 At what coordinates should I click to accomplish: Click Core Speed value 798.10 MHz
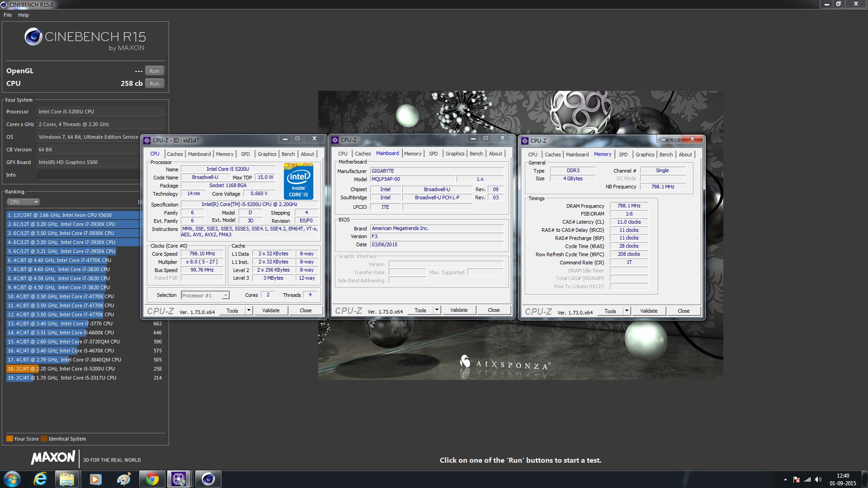(202, 254)
